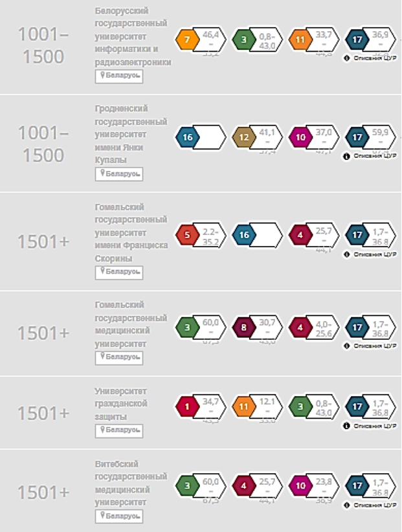Click green SDG 3 hexagon in Vitebsk medical row

[x=187, y=486]
